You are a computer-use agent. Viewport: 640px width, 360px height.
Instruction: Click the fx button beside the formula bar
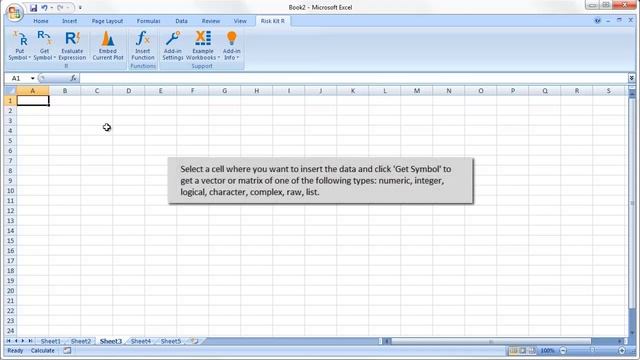click(x=73, y=78)
